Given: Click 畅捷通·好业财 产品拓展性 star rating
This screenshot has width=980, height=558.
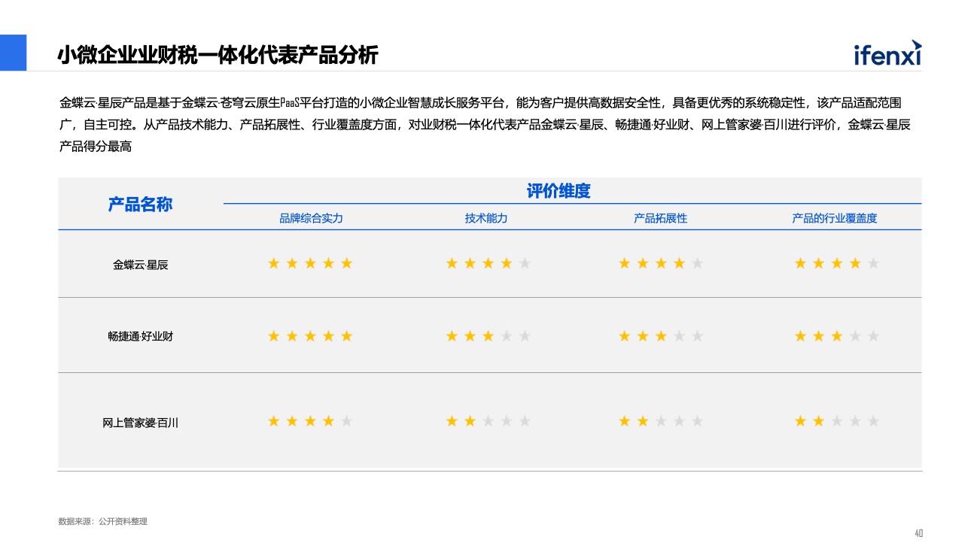Looking at the screenshot, I should pos(661,336).
